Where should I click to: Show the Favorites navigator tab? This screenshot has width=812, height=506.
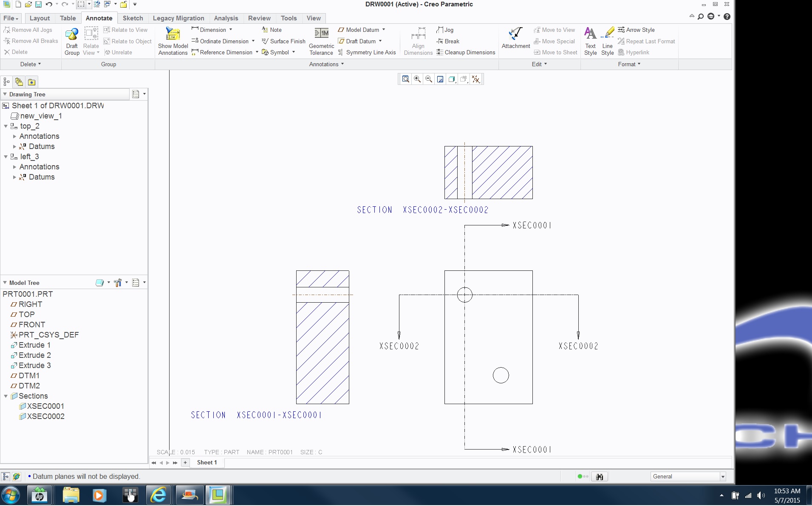point(31,82)
